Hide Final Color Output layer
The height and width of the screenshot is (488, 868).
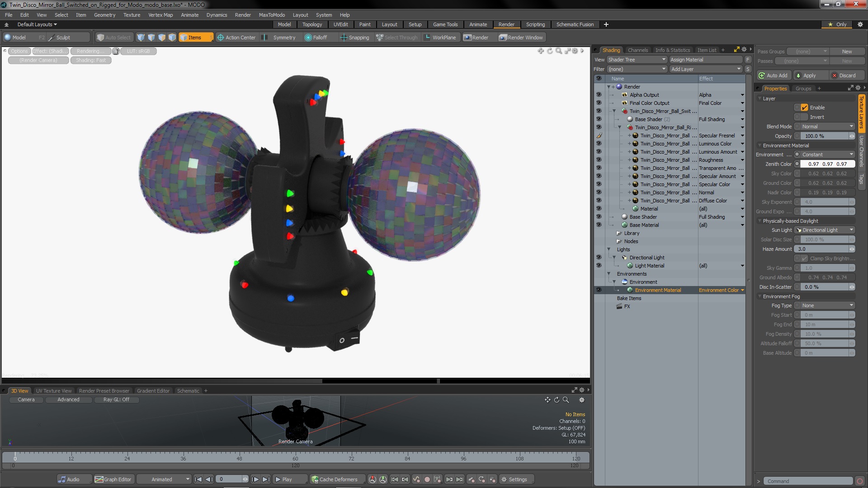(599, 103)
